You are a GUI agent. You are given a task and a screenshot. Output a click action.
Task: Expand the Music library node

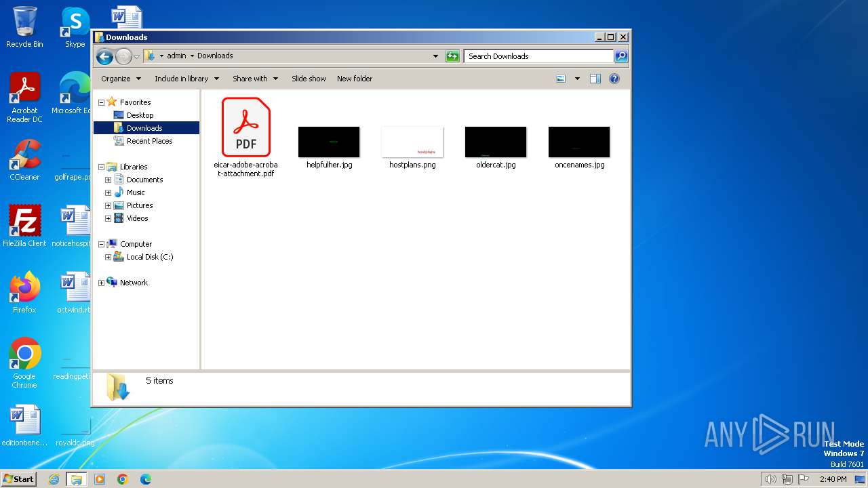(x=108, y=192)
